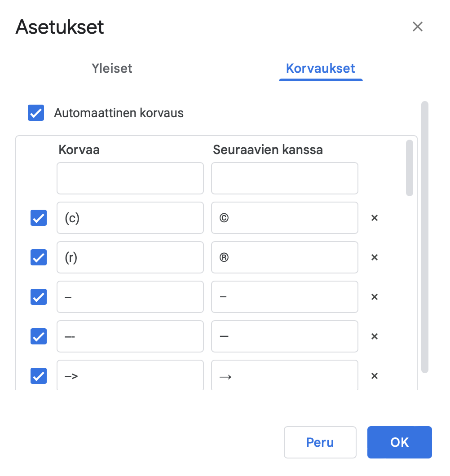Toggle Automaattinen korvaus off
The height and width of the screenshot is (476, 450).
(35, 113)
